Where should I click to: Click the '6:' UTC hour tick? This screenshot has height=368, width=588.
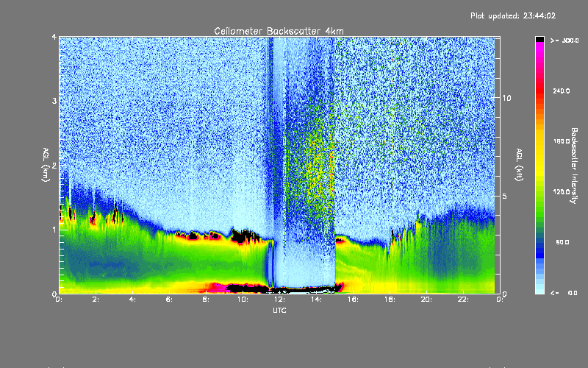coord(169,300)
